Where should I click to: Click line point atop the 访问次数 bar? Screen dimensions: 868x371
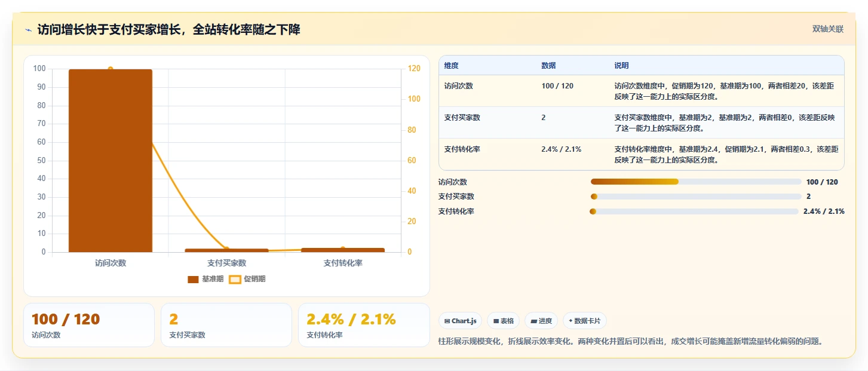111,69
